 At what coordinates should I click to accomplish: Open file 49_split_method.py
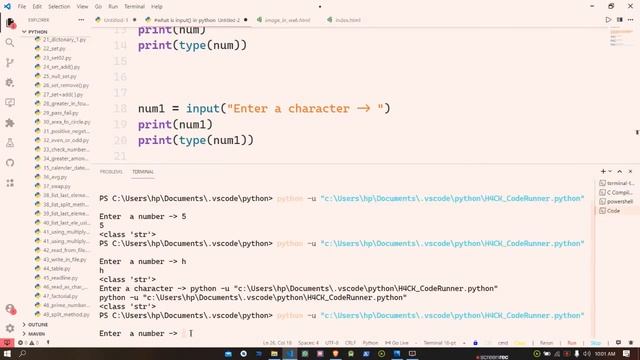point(66,314)
